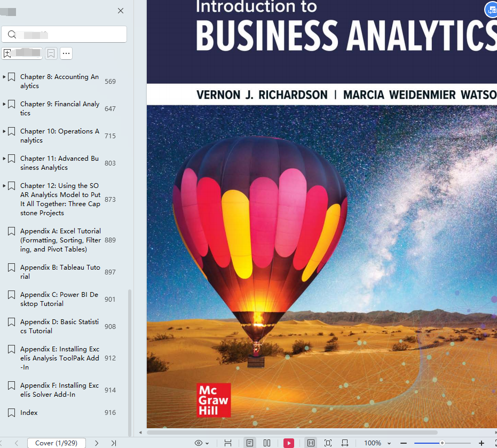This screenshot has height=448, width=497.
Task: Click the bookmark icon of Appendix A
Action: 11,231
